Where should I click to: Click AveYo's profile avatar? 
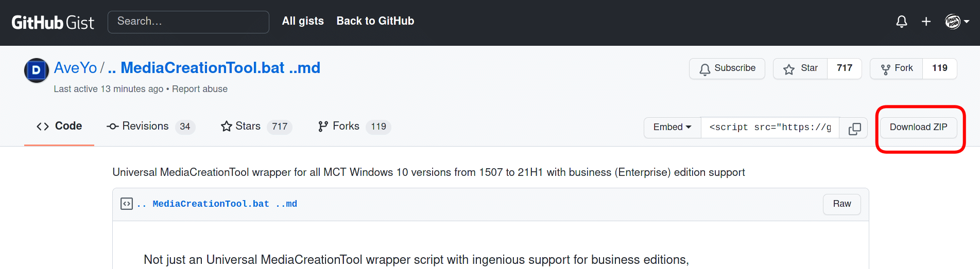37,70
